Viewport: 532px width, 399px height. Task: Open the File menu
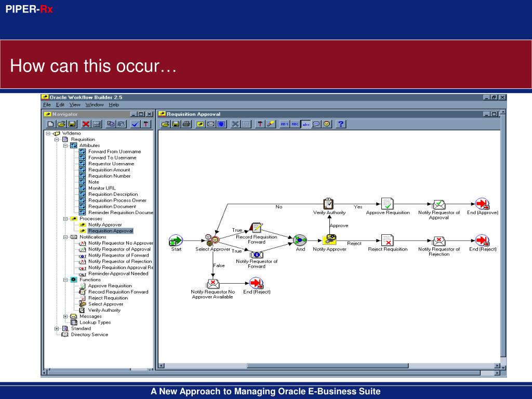tap(47, 105)
